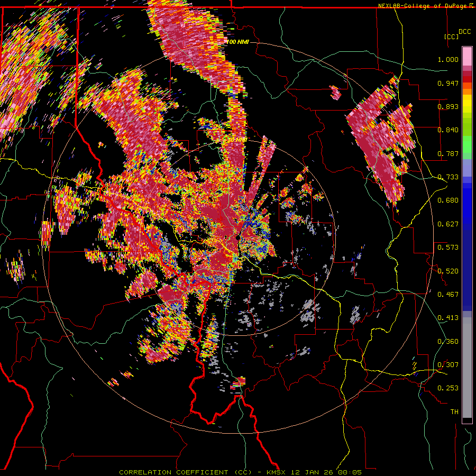Click the KMSX station identifier in caption
The width and height of the screenshot is (476, 476).
276,472
